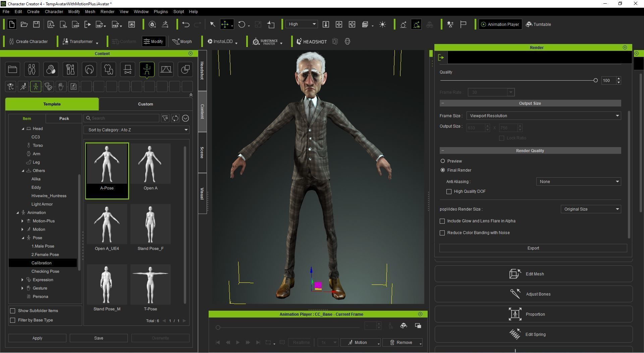Click the Undo arrow icon
This screenshot has height=353, width=644.
(x=186, y=24)
